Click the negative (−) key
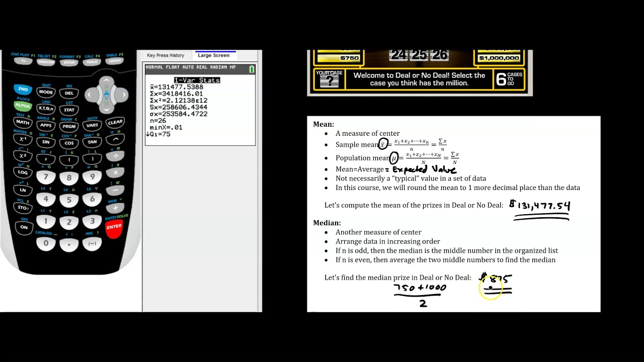This screenshot has height=362, width=644. 92,243
